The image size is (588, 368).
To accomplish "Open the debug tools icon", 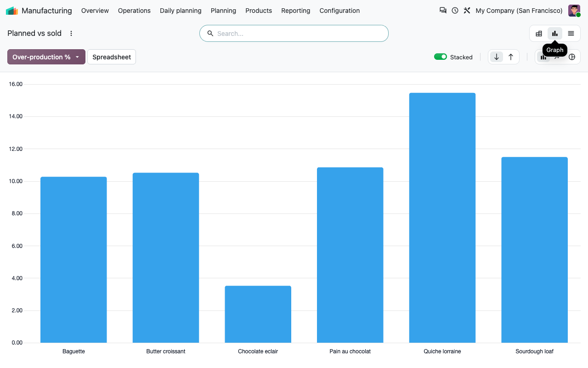I will tap(467, 10).
